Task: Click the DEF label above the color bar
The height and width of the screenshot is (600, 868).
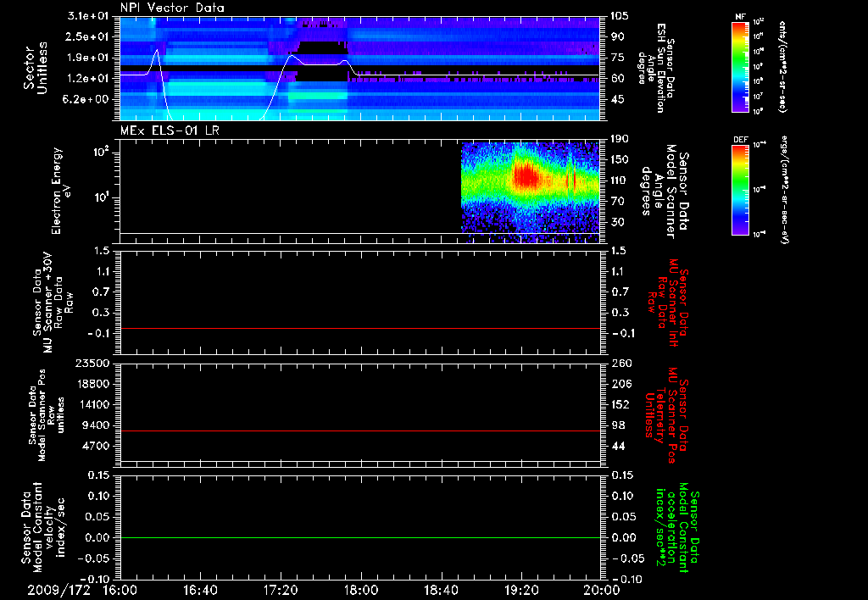Action: click(x=741, y=140)
